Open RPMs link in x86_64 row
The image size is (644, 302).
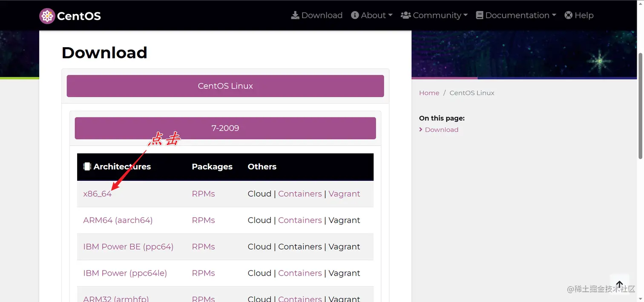(203, 194)
